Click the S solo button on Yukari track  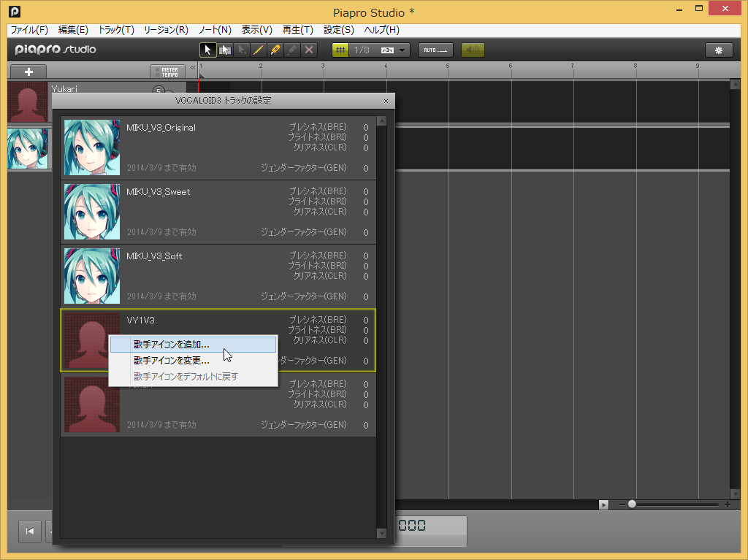click(x=159, y=91)
